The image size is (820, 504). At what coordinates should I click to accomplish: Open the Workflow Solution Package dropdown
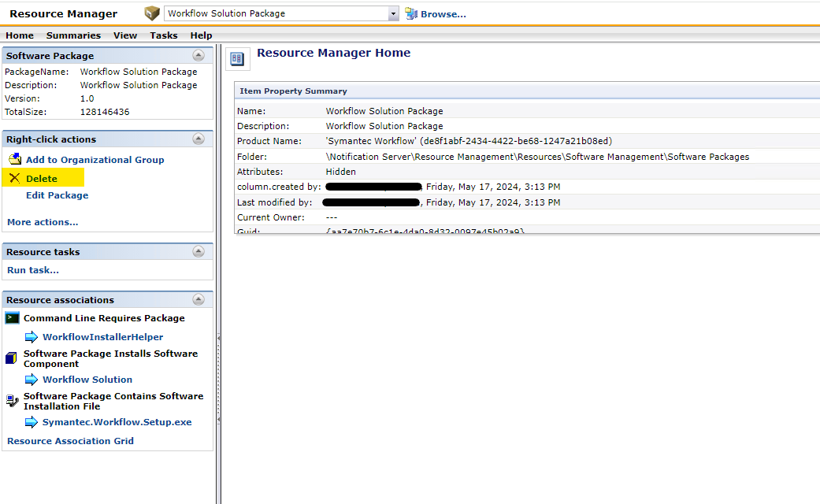tap(394, 13)
